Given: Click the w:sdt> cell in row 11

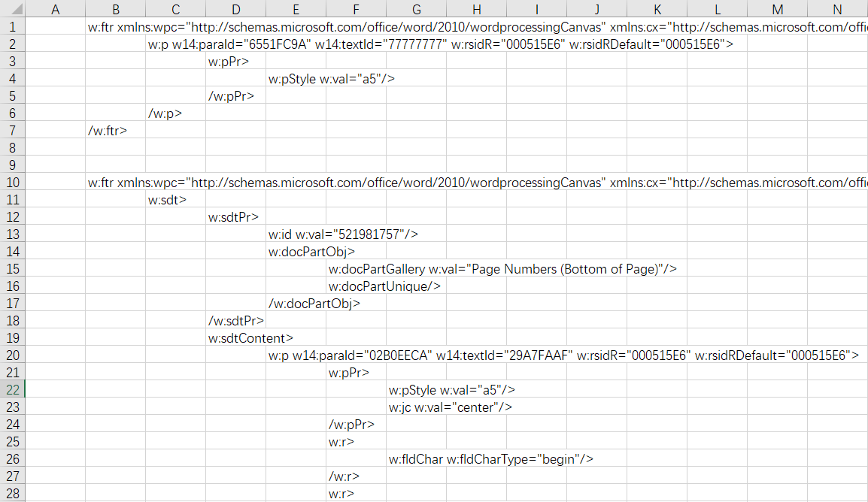Looking at the screenshot, I should (175, 199).
